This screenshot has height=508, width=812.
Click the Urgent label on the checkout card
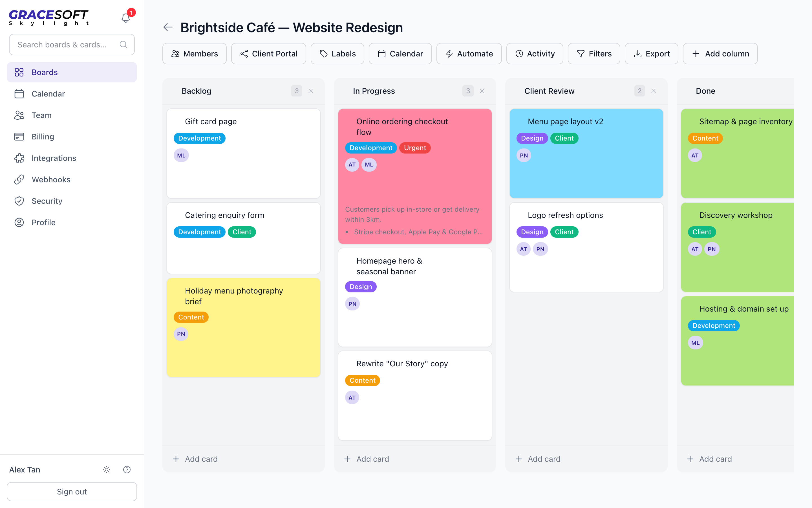pos(415,148)
